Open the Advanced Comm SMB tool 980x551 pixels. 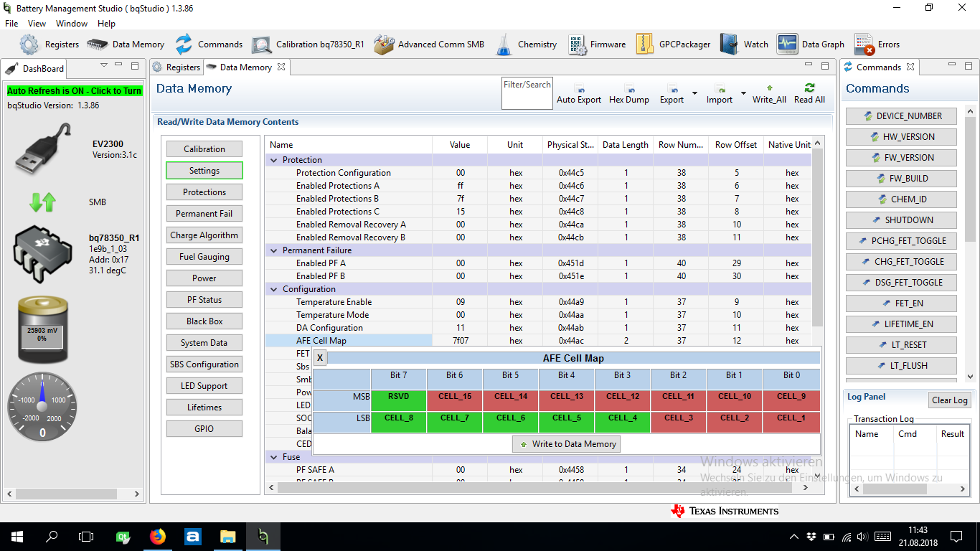[x=429, y=44]
